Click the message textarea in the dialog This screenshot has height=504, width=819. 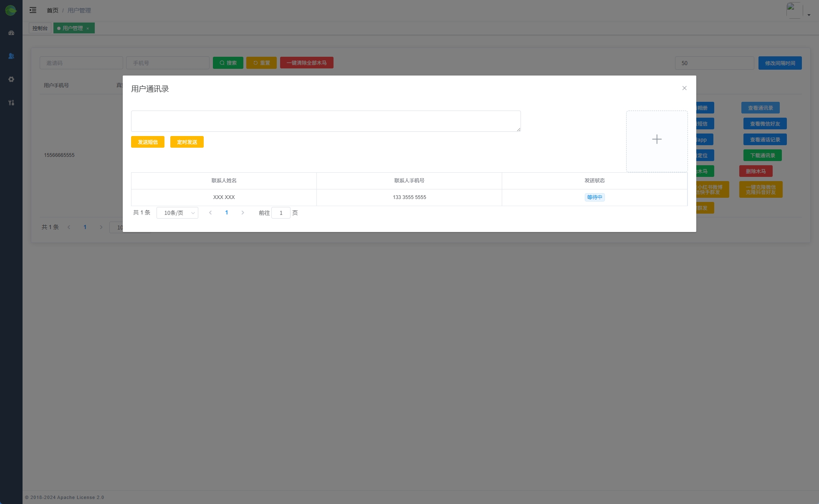pyautogui.click(x=326, y=121)
